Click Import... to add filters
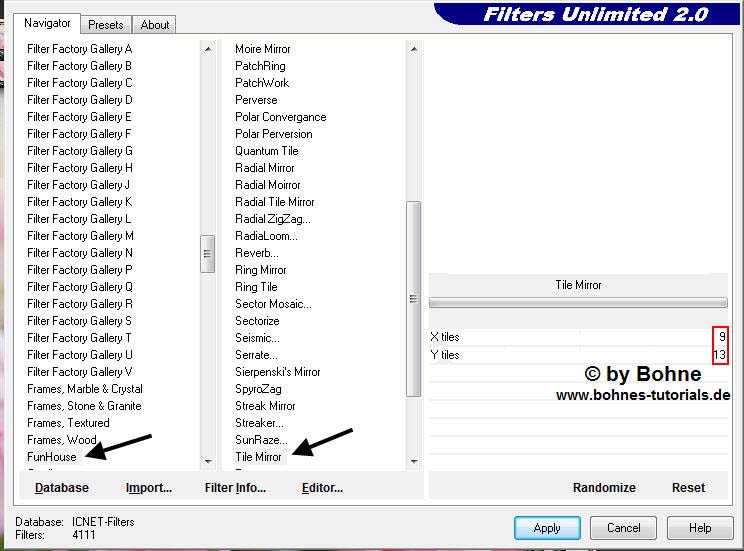 click(148, 488)
